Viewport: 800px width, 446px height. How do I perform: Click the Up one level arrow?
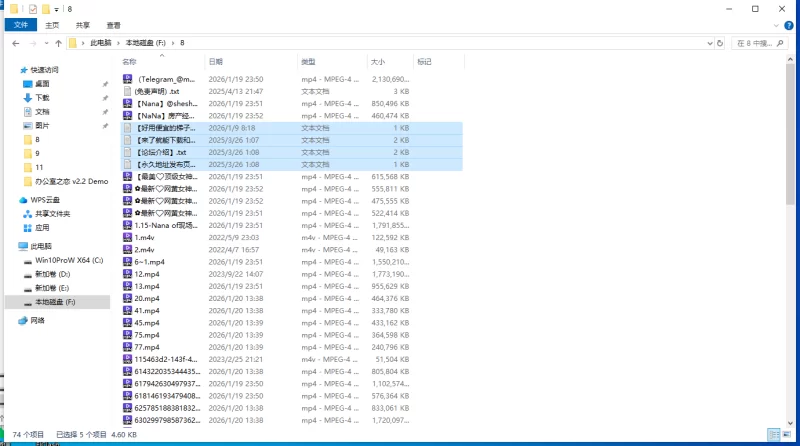pos(59,43)
